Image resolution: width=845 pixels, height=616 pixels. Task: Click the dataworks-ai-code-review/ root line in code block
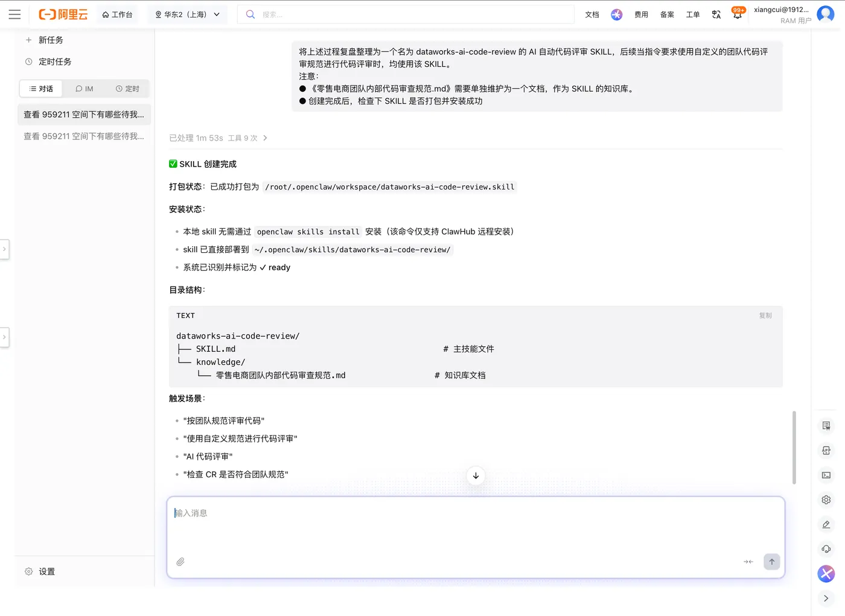pyautogui.click(x=238, y=336)
